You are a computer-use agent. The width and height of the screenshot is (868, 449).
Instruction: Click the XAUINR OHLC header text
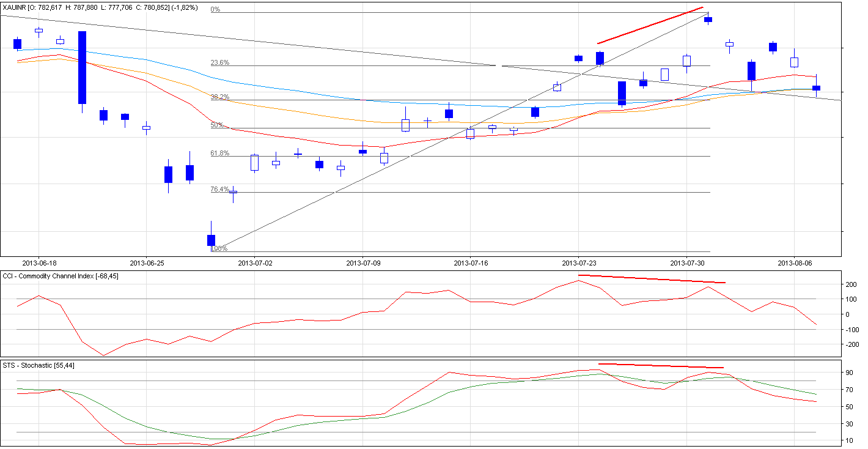[x=100, y=7]
